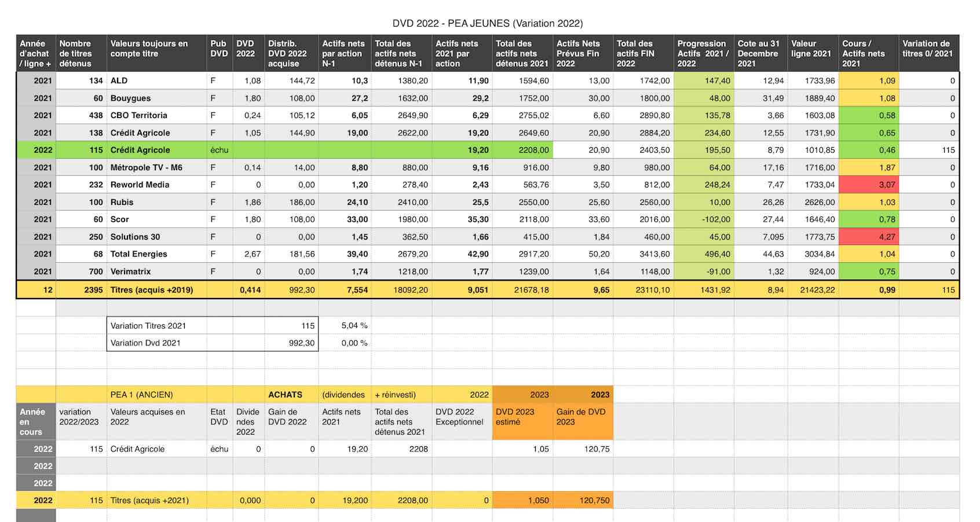The height and width of the screenshot is (522, 980).
Task: Click the orange total cell '120,750'
Action: [583, 501]
